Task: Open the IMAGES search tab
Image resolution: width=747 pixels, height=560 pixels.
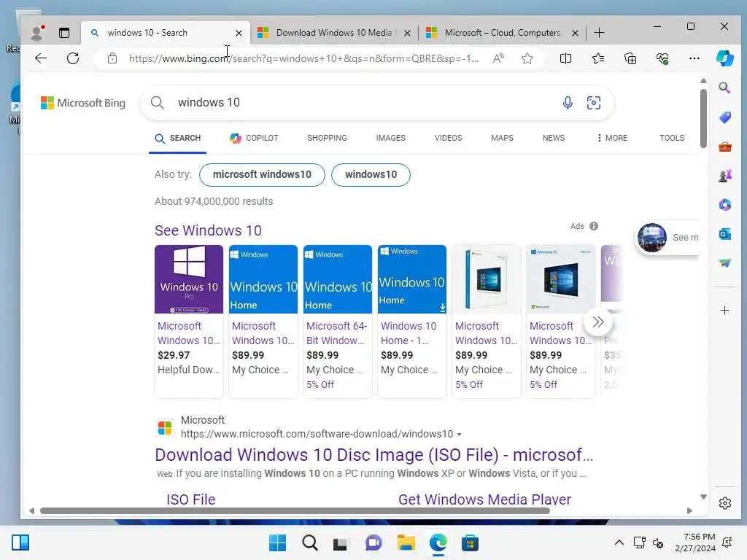Action: pyautogui.click(x=391, y=138)
